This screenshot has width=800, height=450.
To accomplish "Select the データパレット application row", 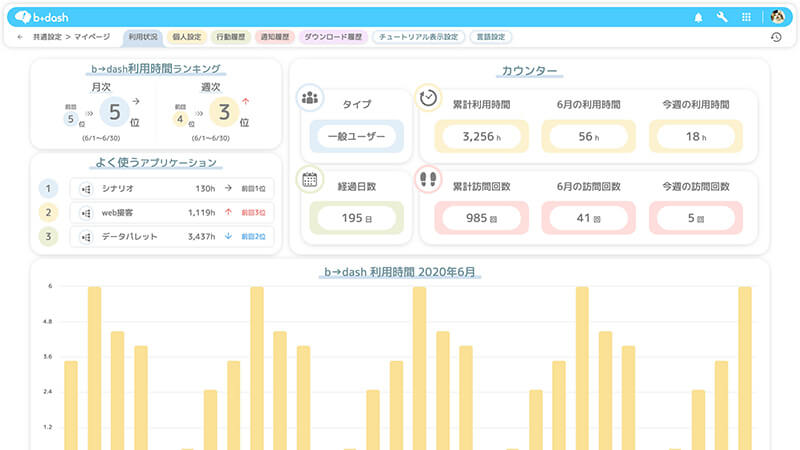I will pos(171,237).
